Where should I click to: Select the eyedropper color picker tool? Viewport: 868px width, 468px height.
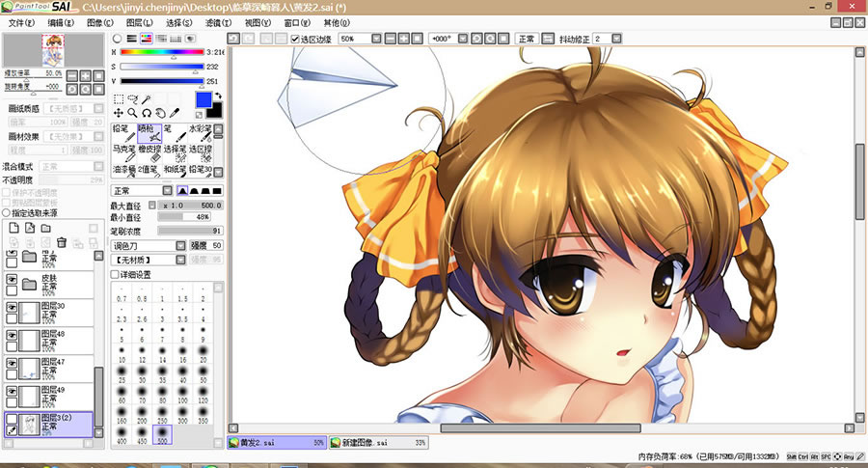[x=174, y=113]
